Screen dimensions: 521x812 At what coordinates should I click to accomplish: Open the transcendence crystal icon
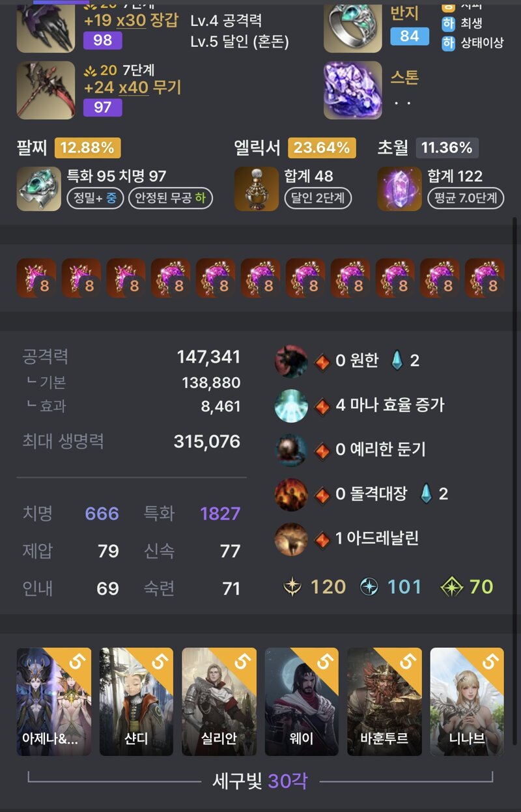click(x=399, y=188)
